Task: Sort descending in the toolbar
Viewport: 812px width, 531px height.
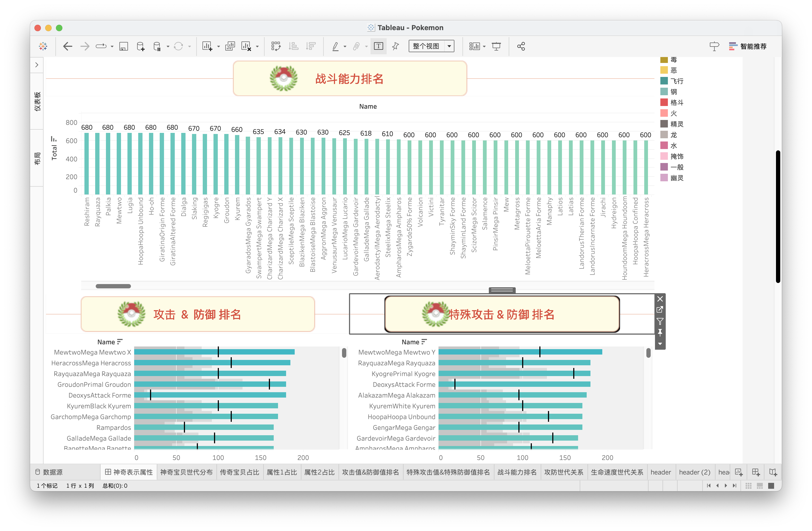Action: tap(311, 46)
